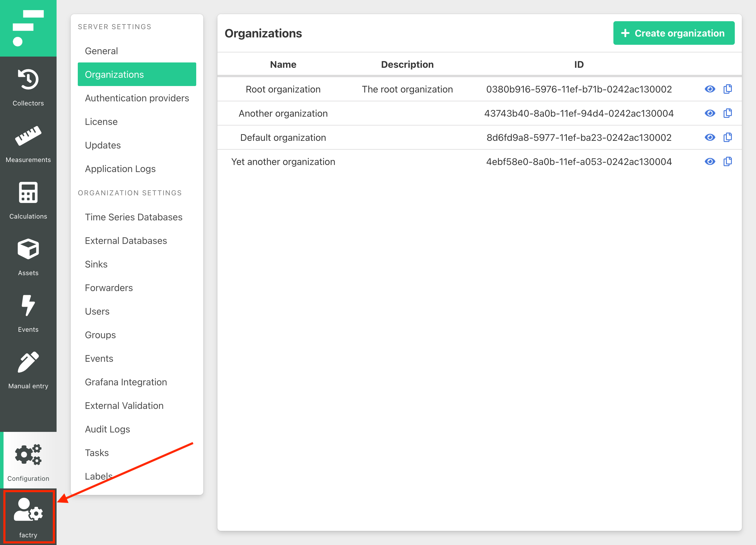
Task: Select the Yet another organization name cell
Action: [283, 162]
